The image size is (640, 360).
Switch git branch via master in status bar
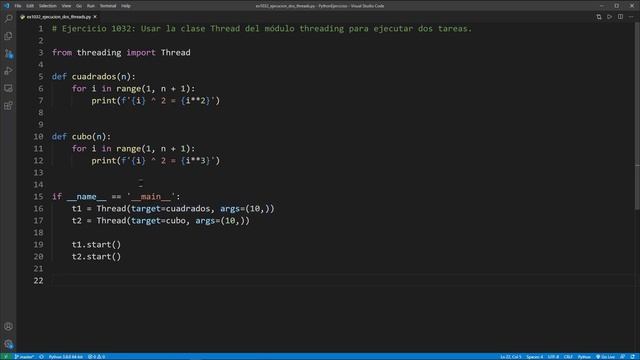coord(24,357)
